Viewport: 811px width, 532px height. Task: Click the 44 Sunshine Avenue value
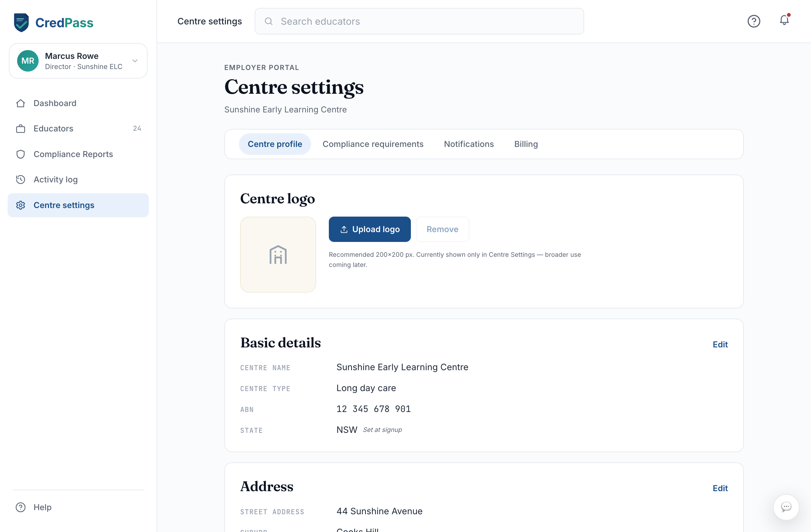379,511
